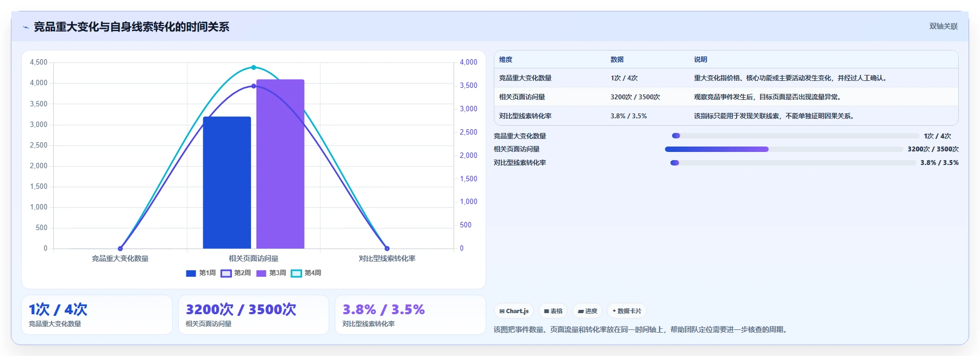Click the 对比型线索转化率 progress bar

pyautogui.click(x=793, y=163)
